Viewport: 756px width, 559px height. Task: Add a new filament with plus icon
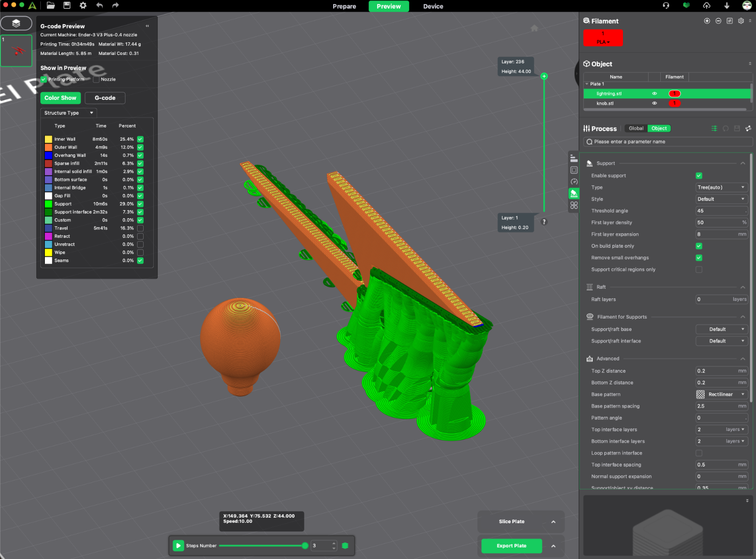pyautogui.click(x=707, y=21)
